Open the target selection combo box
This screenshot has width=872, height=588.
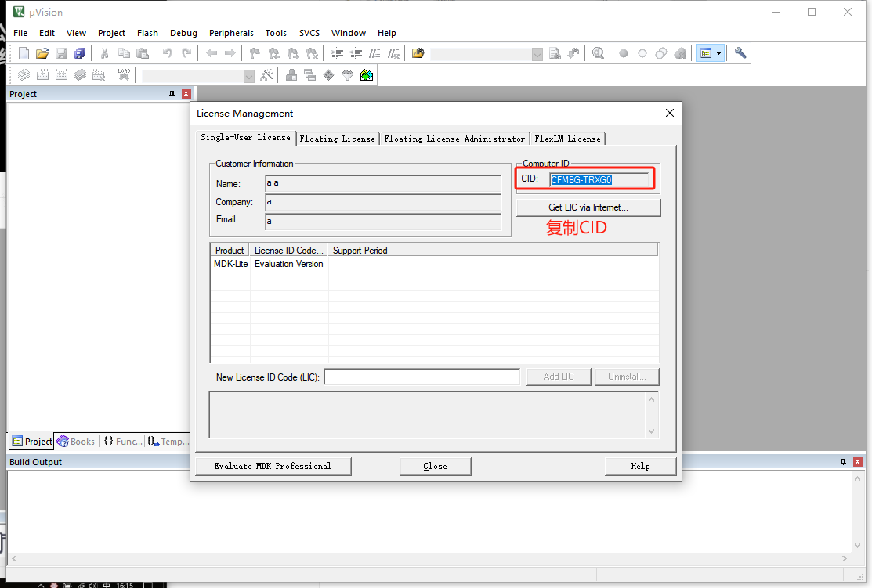tap(249, 76)
